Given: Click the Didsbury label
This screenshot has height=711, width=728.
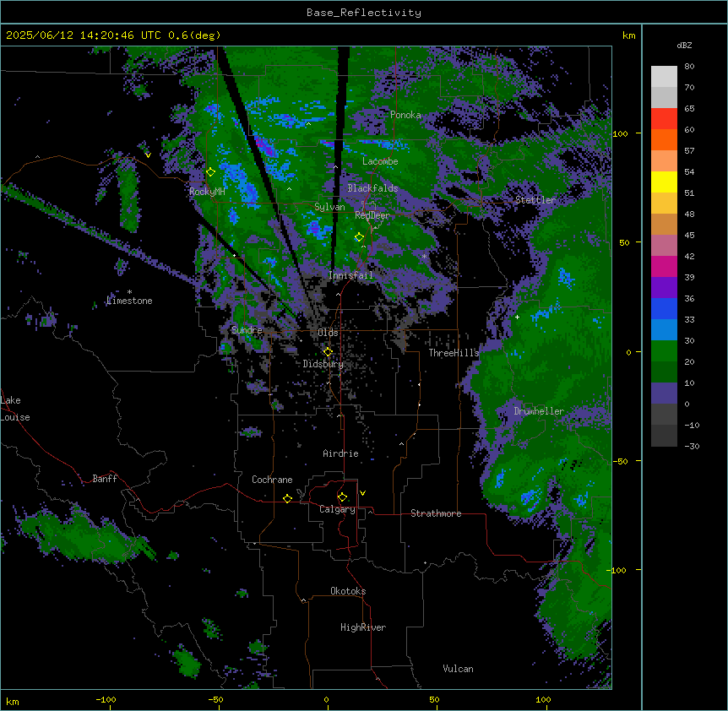Looking at the screenshot, I should click(323, 364).
